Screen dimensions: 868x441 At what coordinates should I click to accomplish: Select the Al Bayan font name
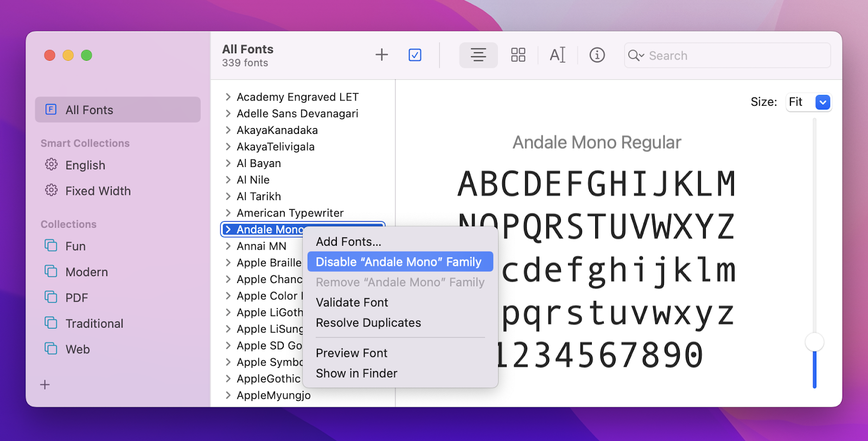[x=259, y=163]
